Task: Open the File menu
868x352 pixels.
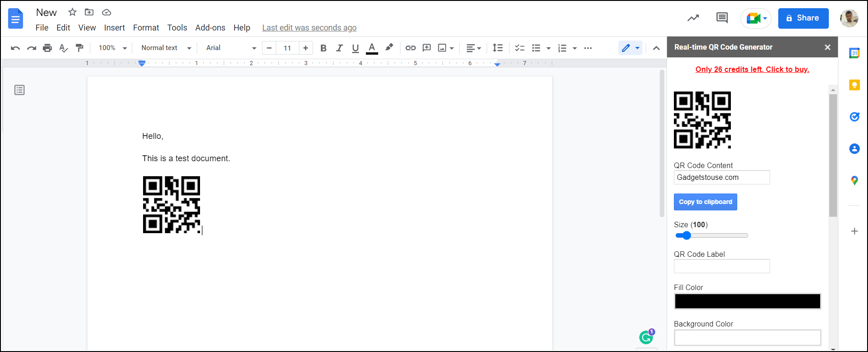Action: point(42,28)
